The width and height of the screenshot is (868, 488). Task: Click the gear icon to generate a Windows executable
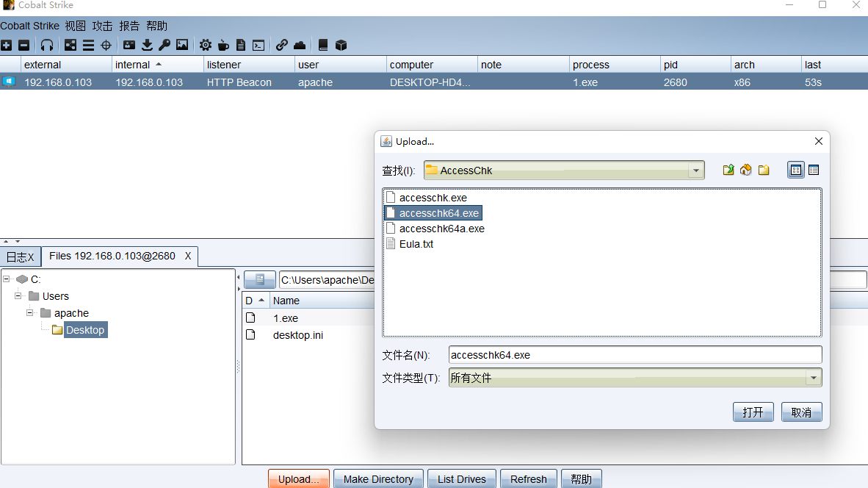206,46
